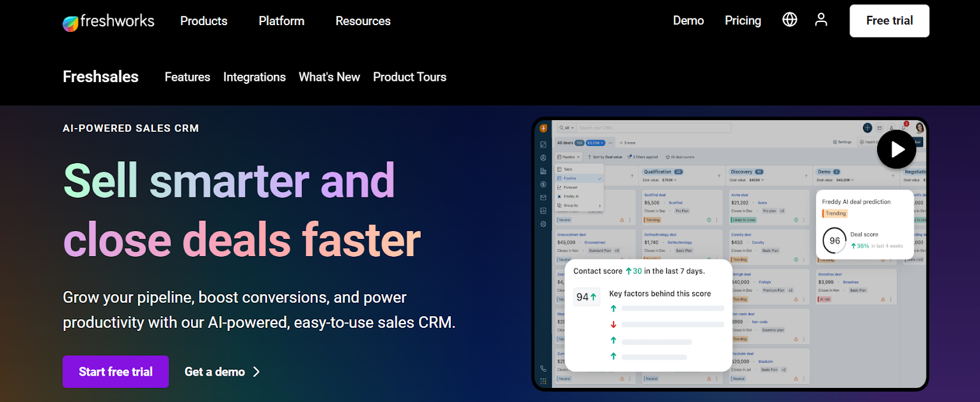Click the apps grid icon in the preview sidebar

click(x=543, y=381)
